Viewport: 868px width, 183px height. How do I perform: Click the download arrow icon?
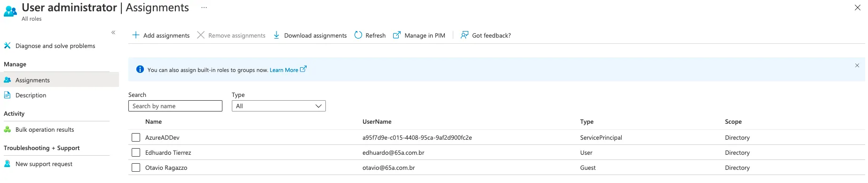[x=276, y=35]
